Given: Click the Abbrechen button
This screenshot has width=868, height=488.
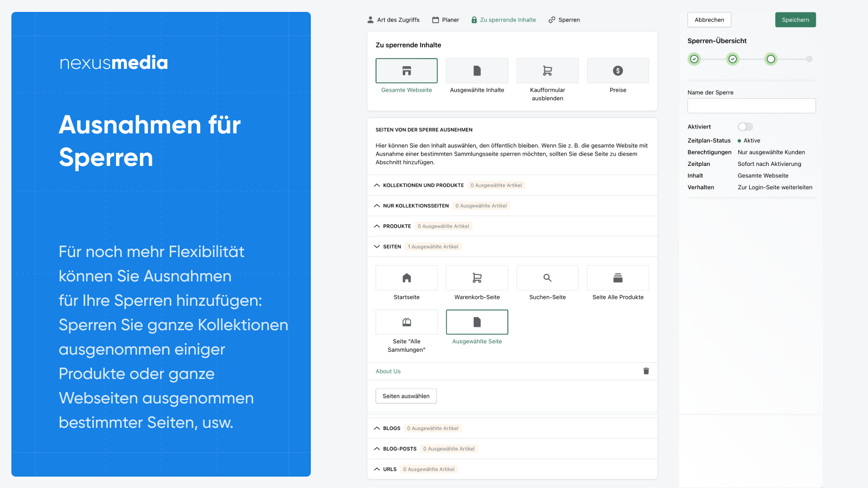Looking at the screenshot, I should (709, 20).
